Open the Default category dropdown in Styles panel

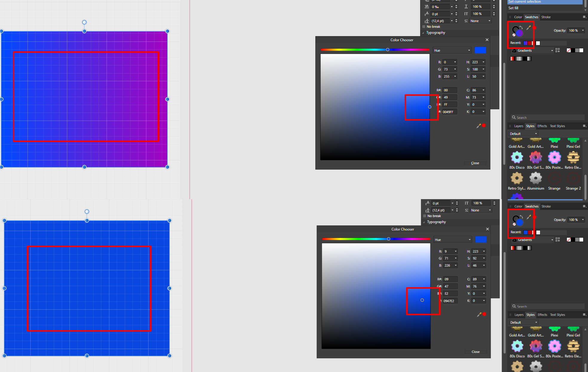(523, 133)
